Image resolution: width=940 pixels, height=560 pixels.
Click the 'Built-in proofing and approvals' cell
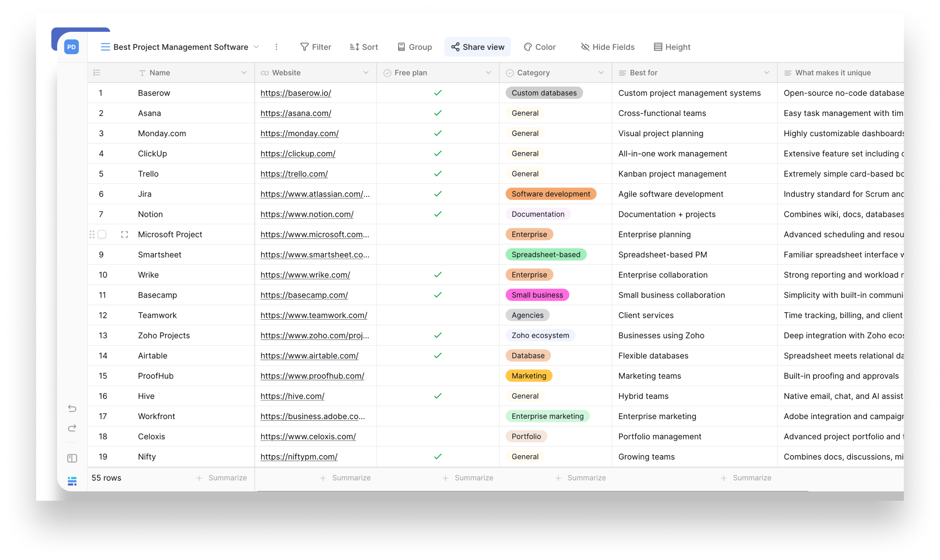[840, 376]
